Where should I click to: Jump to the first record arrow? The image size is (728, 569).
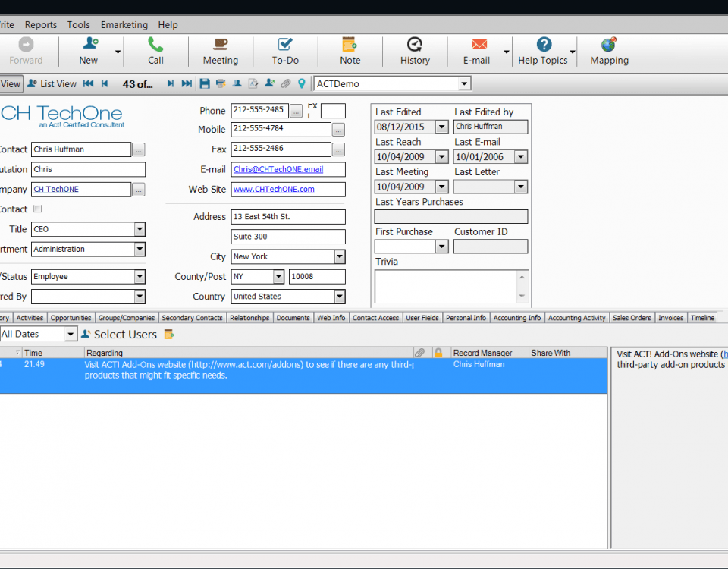[x=88, y=83]
